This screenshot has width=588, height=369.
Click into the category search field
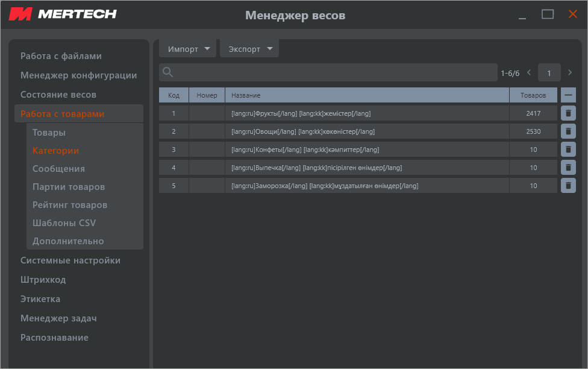click(x=328, y=72)
